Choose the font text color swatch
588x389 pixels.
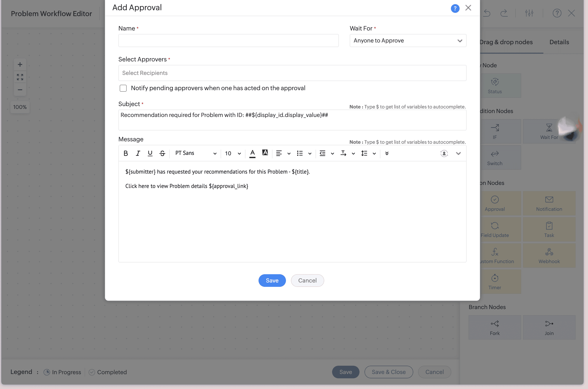pos(252,153)
